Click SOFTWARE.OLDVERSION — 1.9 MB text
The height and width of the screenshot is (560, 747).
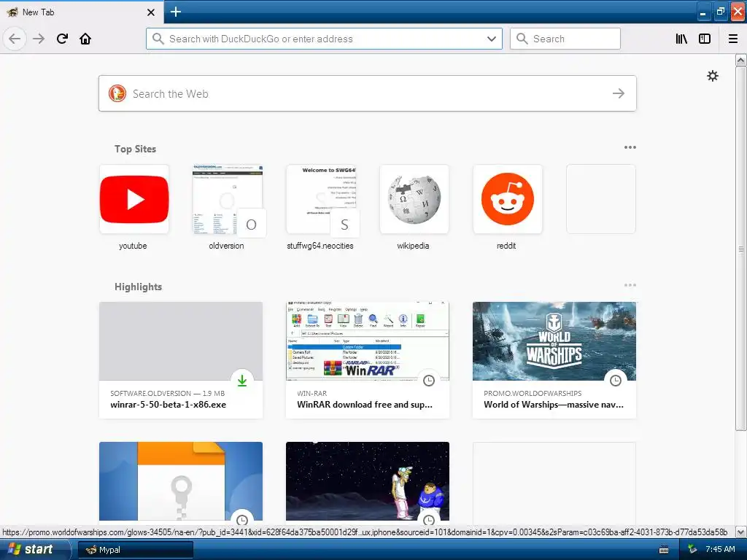coord(167,393)
